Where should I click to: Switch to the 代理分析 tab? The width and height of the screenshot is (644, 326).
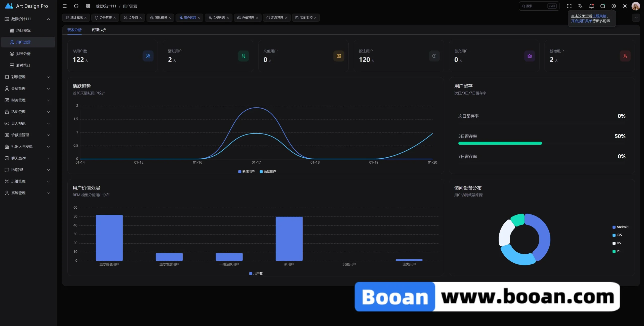point(99,30)
